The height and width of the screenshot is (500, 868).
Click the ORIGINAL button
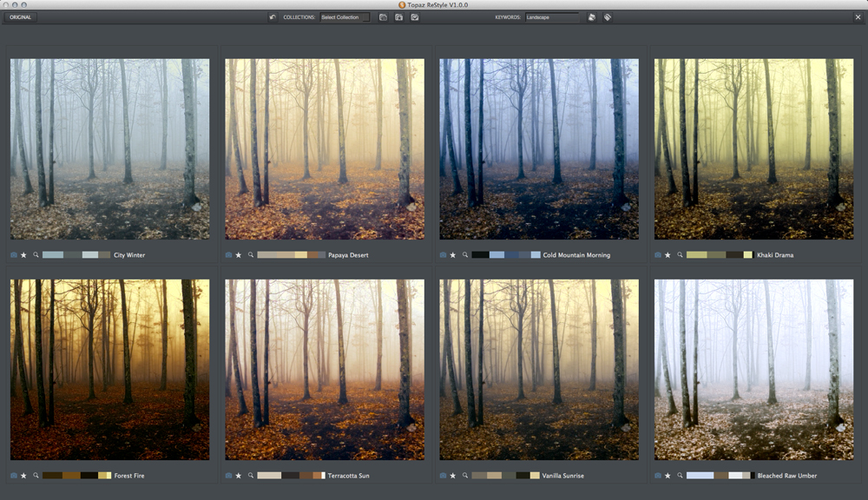(21, 17)
